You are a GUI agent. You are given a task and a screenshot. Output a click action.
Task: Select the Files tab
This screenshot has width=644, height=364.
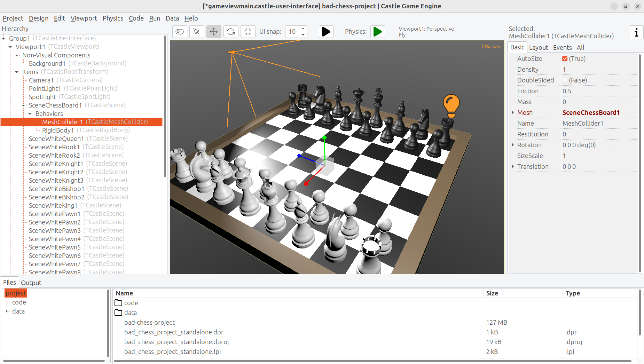[9, 282]
